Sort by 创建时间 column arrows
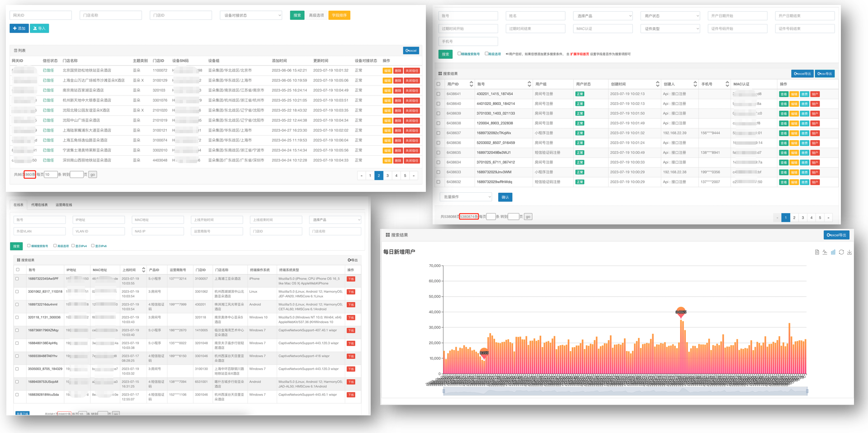Image resolution: width=868 pixels, height=433 pixels. coord(657,84)
